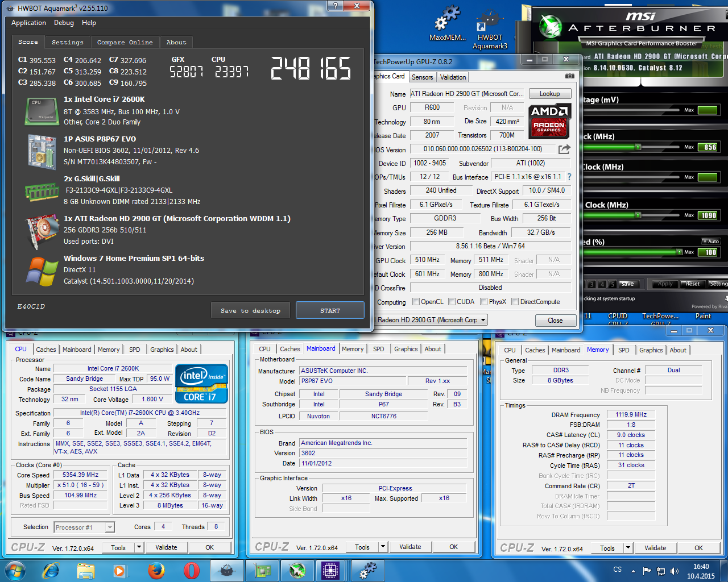Click the network tray icon

[661, 571]
